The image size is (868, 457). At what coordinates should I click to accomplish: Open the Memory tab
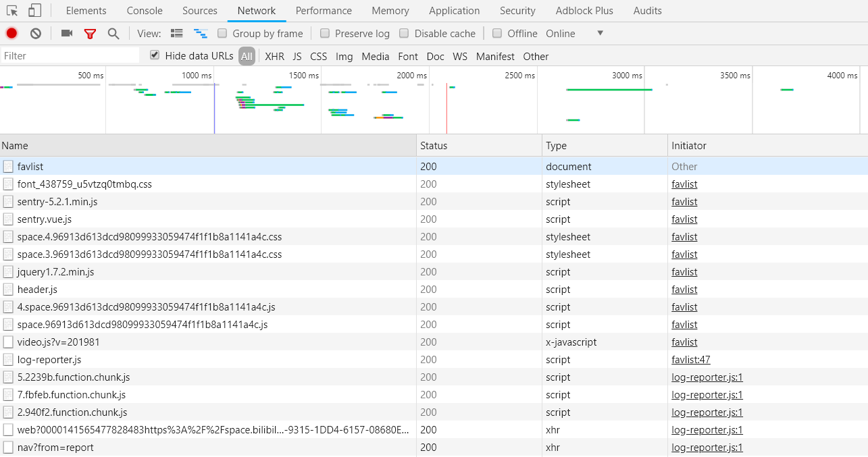390,11
